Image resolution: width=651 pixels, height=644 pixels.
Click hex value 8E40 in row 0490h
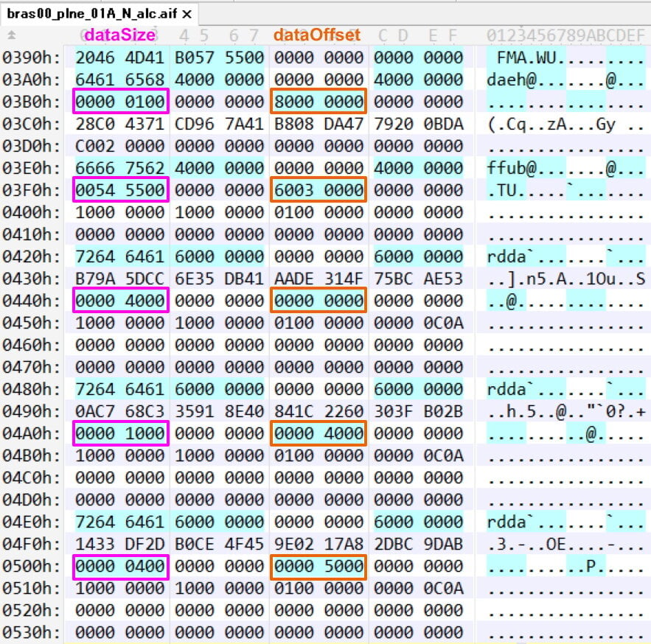click(x=245, y=411)
